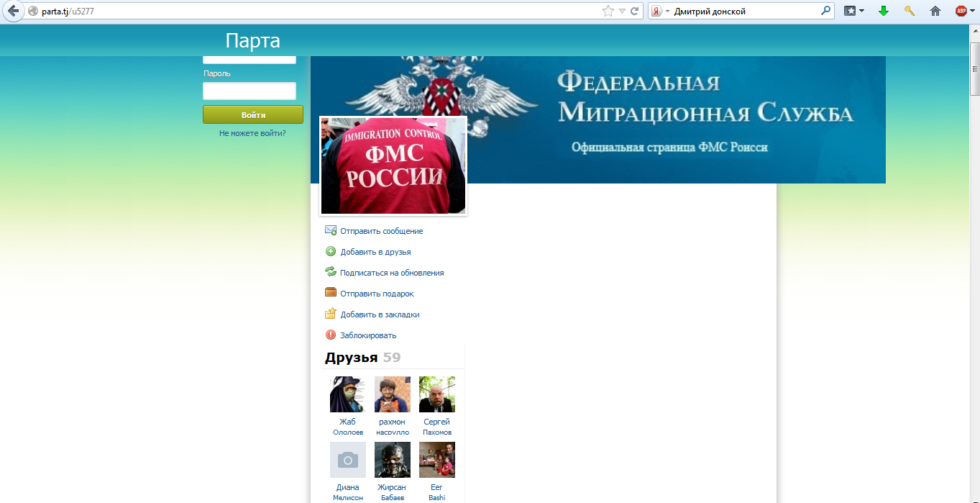Click the vertical scrollbar up arrow
This screenshot has height=503, width=980.
click(975, 32)
